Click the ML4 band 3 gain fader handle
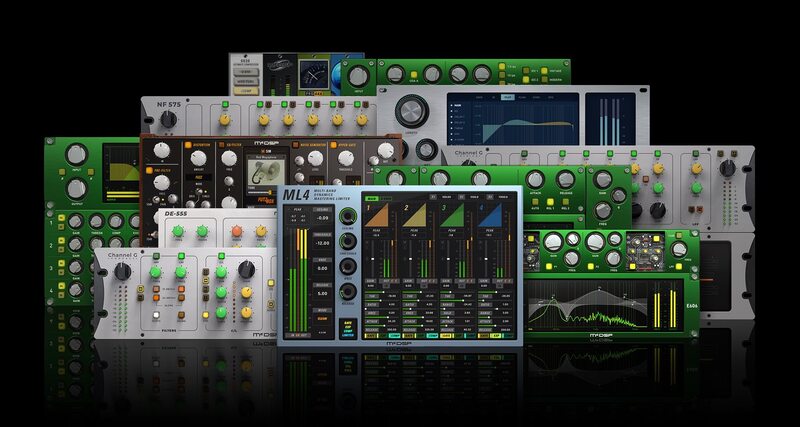Screen dimensions: 800x427 click(x=447, y=259)
